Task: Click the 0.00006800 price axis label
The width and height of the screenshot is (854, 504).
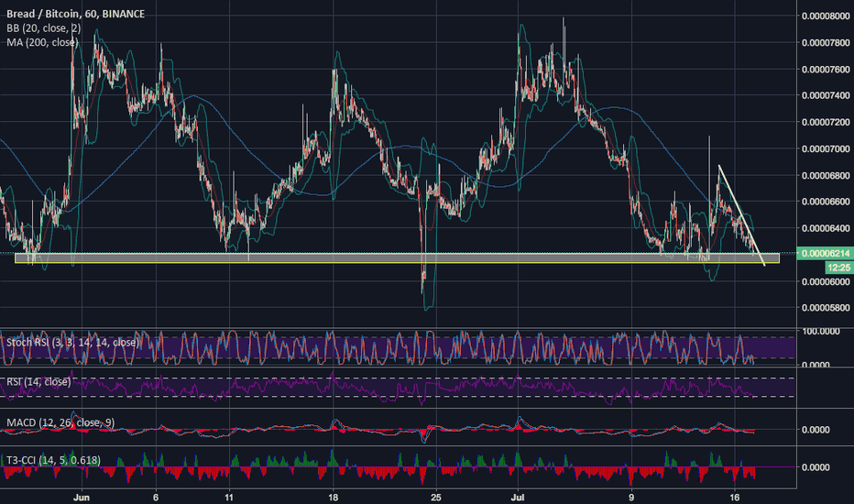Action: [826, 175]
